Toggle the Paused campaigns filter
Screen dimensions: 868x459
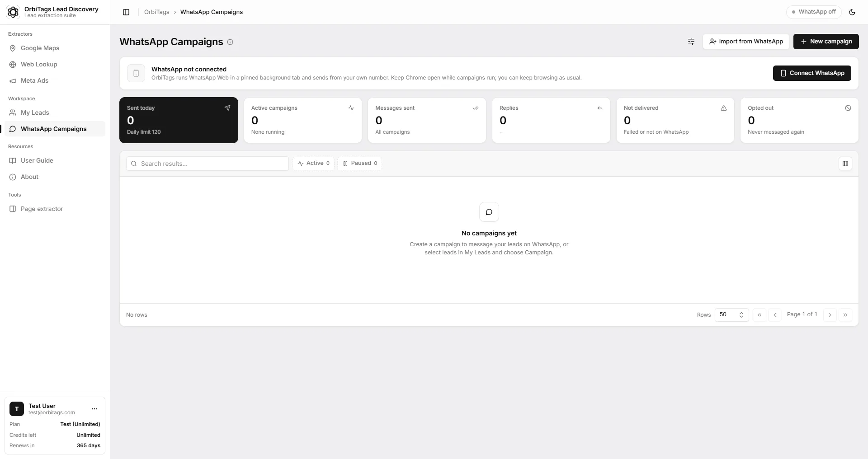click(x=359, y=163)
